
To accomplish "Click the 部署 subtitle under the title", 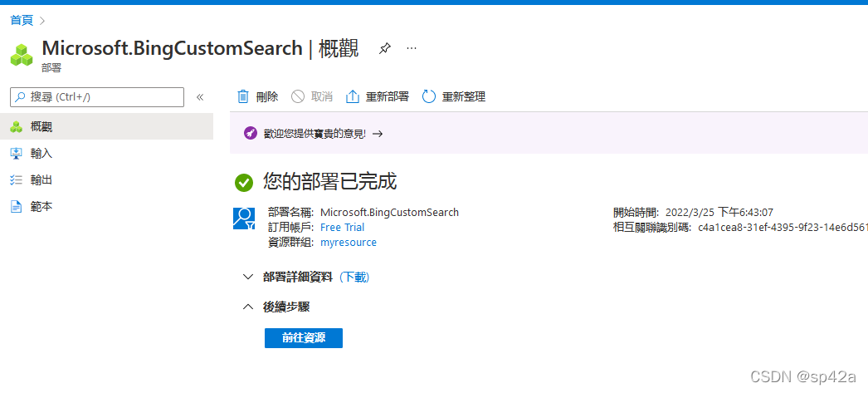I will [51, 68].
